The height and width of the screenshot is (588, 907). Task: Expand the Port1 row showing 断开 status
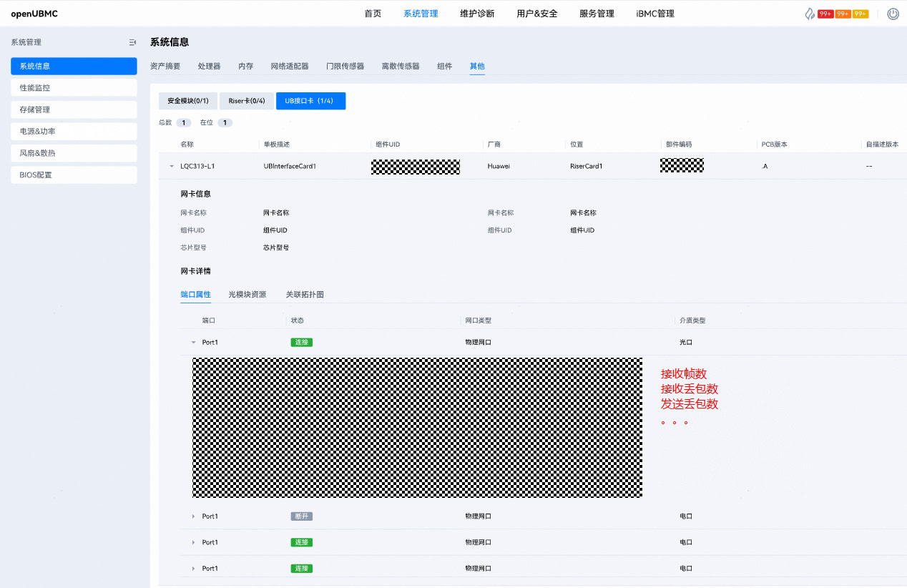pos(193,516)
